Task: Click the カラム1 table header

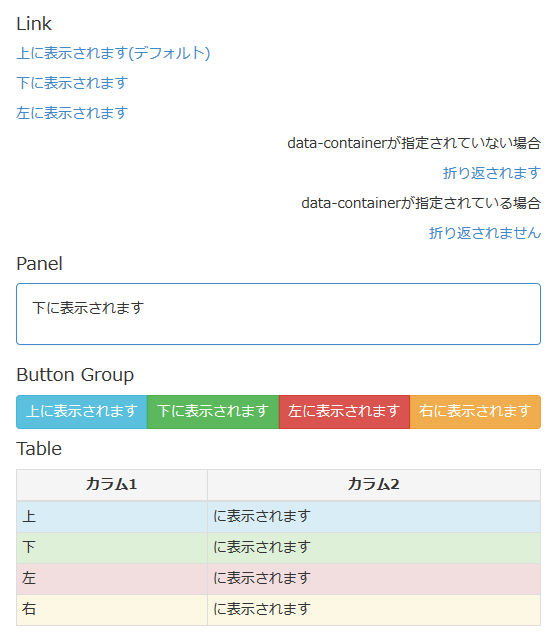Action: click(112, 485)
